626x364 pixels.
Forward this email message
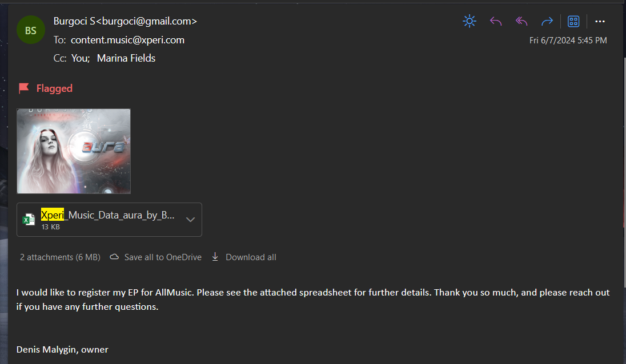click(547, 22)
